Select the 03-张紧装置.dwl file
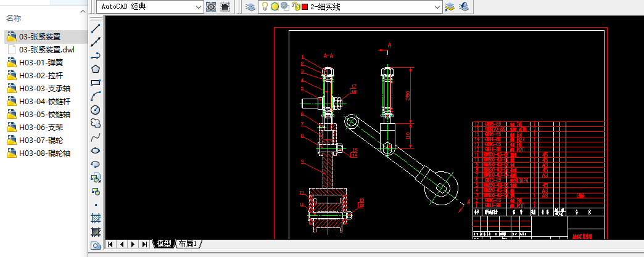 [x=47, y=50]
